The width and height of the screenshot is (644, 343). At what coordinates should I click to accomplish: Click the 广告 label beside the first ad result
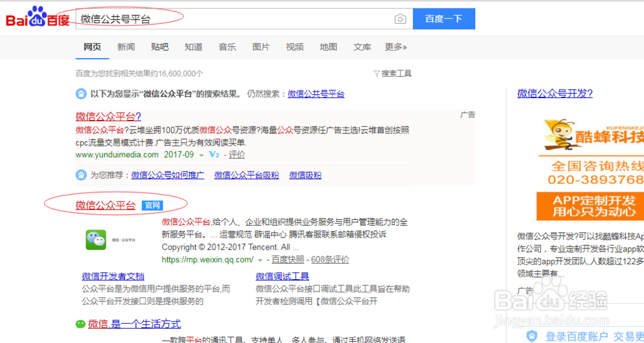tap(468, 115)
